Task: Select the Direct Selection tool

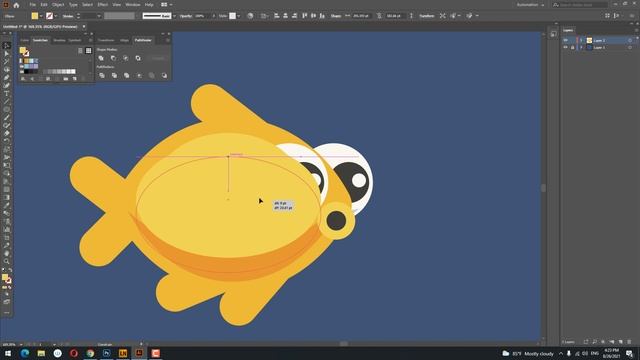Action: coord(7,53)
